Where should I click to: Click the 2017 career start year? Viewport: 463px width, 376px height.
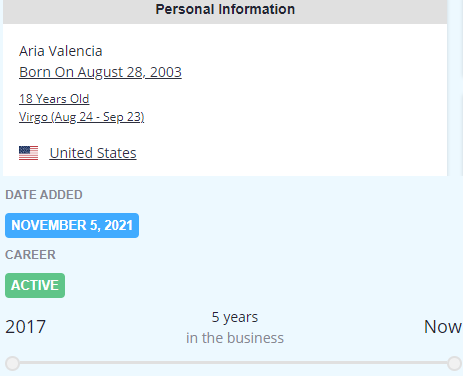click(x=26, y=327)
